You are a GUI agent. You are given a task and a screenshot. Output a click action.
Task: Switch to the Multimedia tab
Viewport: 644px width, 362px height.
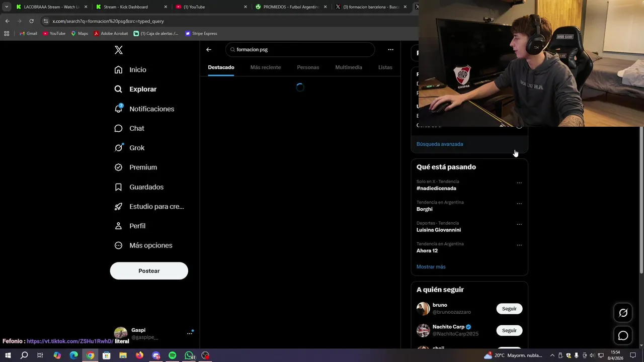coord(349,67)
